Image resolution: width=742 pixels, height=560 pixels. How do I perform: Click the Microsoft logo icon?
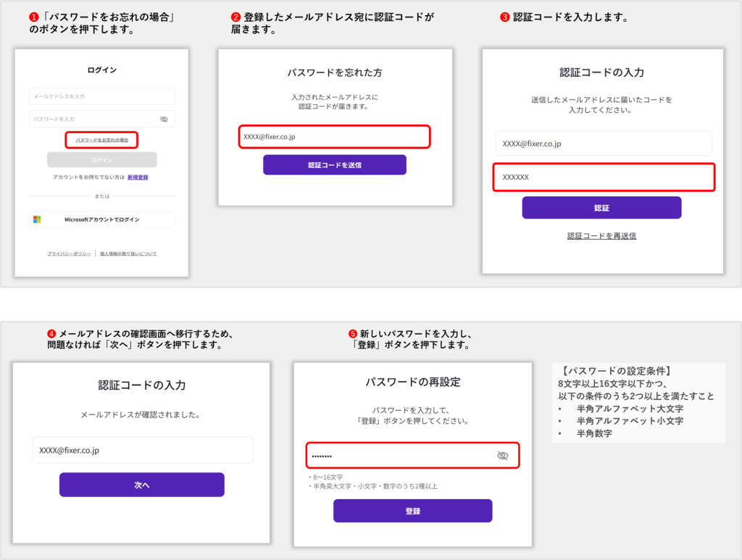coord(37,220)
